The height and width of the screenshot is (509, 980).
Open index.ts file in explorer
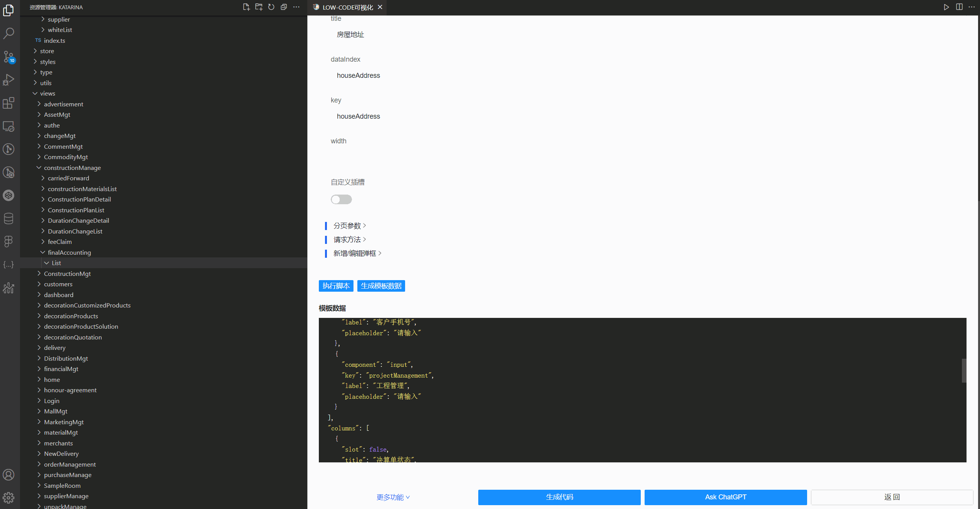[55, 40]
